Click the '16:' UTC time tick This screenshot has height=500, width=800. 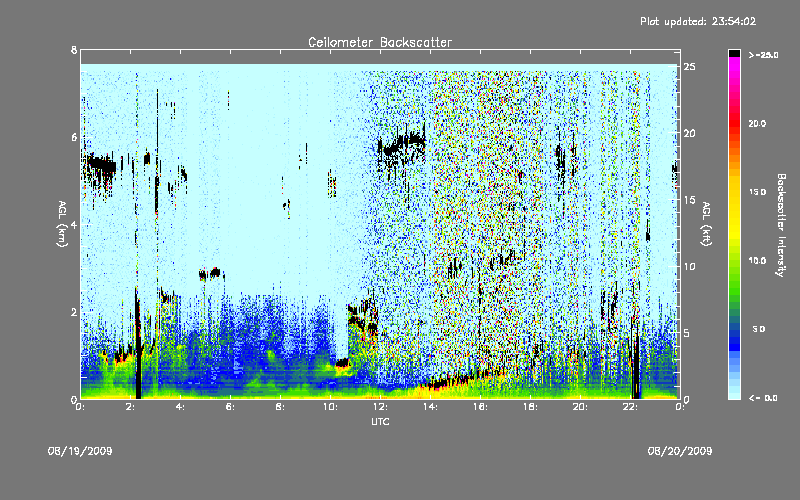(x=480, y=407)
